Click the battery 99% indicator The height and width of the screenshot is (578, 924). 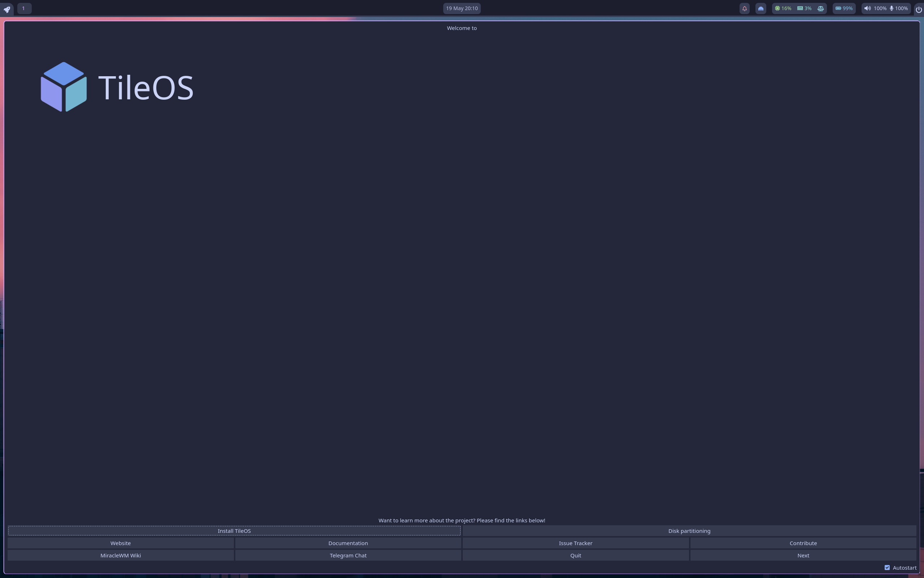[x=844, y=8]
